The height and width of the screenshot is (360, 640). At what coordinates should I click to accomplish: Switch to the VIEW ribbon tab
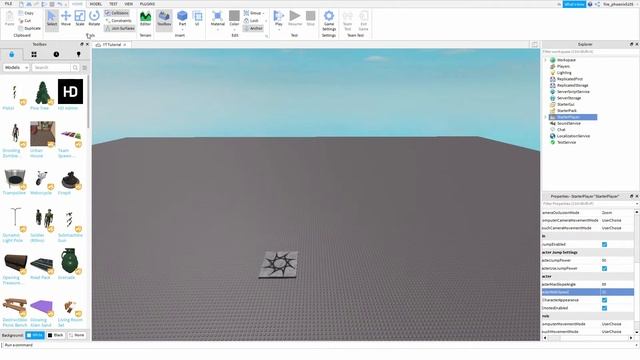pos(129,4)
